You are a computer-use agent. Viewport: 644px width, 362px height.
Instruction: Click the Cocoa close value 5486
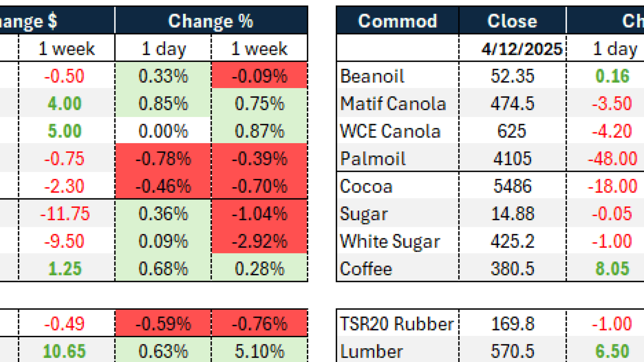coord(512,186)
